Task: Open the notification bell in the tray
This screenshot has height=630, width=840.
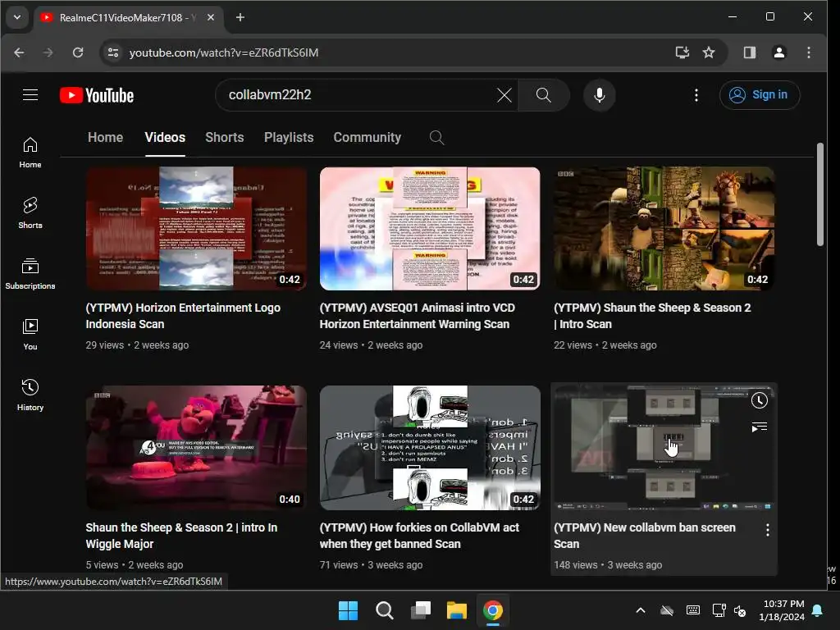Action: [x=818, y=610]
